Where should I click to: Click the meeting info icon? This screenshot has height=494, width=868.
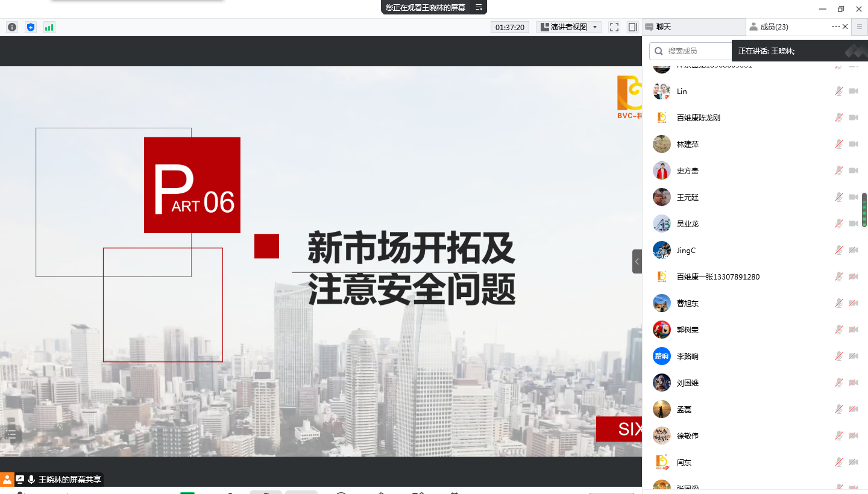[x=12, y=27]
